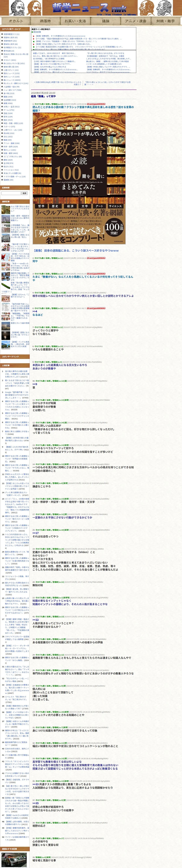Screen dimensions: 182x868
Task: Click the book cover 教養書 必読100冊 image
Action: click(x=79, y=179)
